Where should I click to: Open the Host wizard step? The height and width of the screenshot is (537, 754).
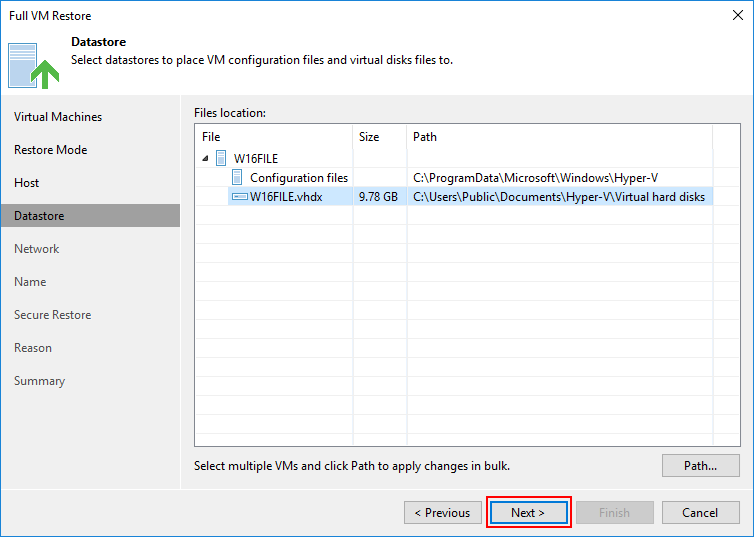(x=27, y=183)
